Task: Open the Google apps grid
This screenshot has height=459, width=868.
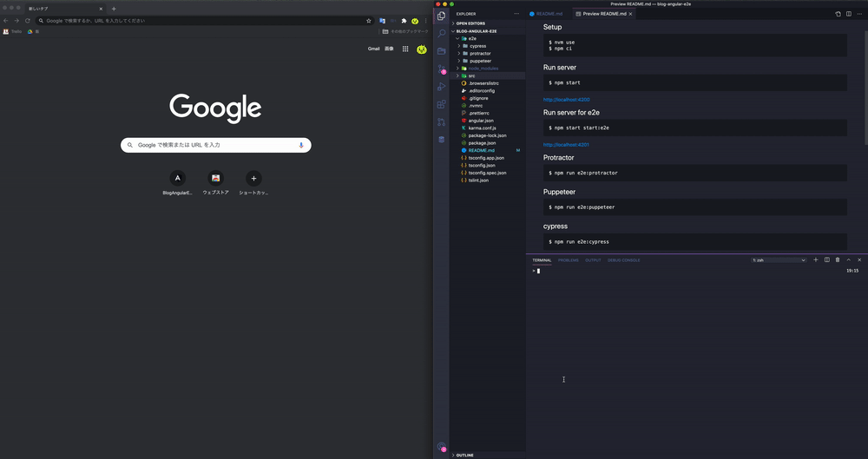Action: pyautogui.click(x=405, y=49)
